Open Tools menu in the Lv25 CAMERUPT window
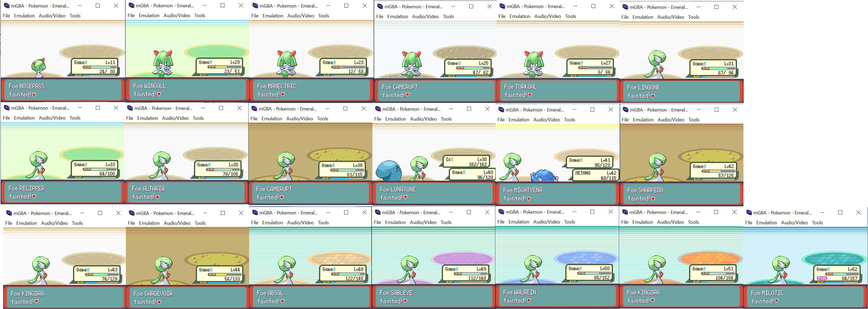This screenshot has height=309, width=868. click(x=448, y=17)
